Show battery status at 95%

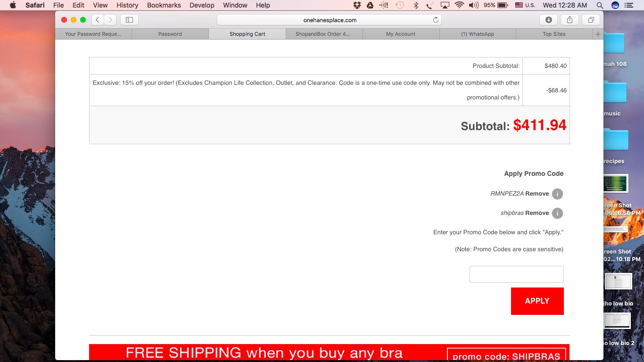tap(495, 5)
